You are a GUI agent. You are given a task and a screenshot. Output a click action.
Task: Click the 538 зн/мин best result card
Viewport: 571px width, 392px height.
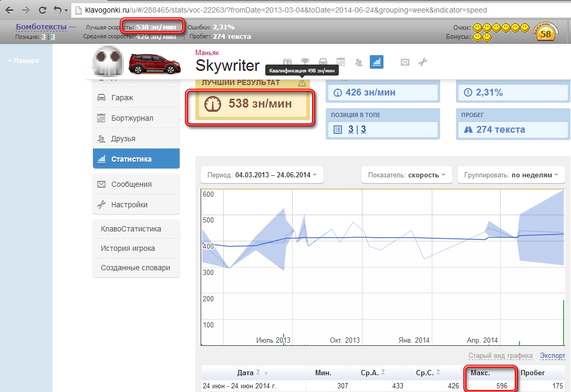[252, 103]
